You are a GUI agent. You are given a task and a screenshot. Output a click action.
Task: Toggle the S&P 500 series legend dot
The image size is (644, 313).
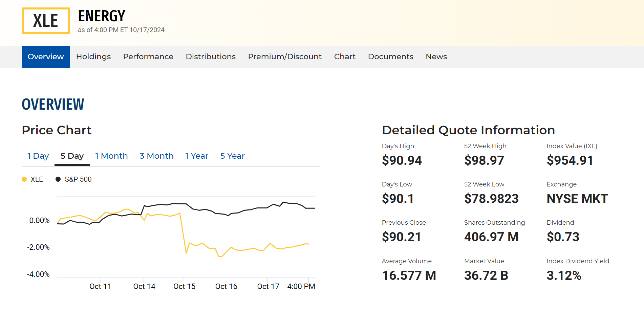tap(58, 179)
